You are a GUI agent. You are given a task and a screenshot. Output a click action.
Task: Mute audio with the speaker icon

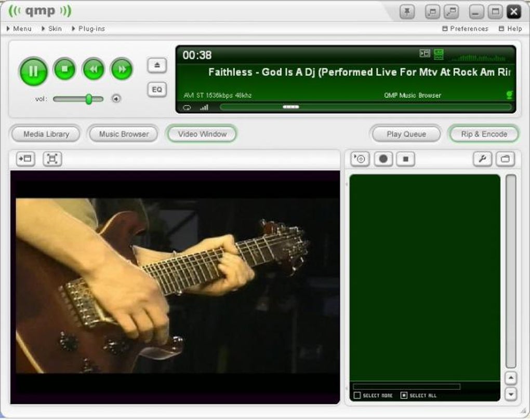tap(116, 99)
